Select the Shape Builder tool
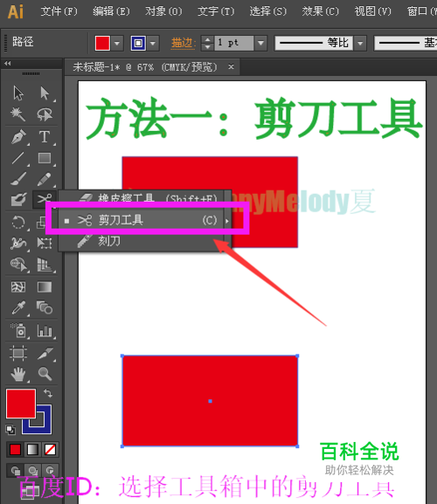The width and height of the screenshot is (437, 504). 18,264
